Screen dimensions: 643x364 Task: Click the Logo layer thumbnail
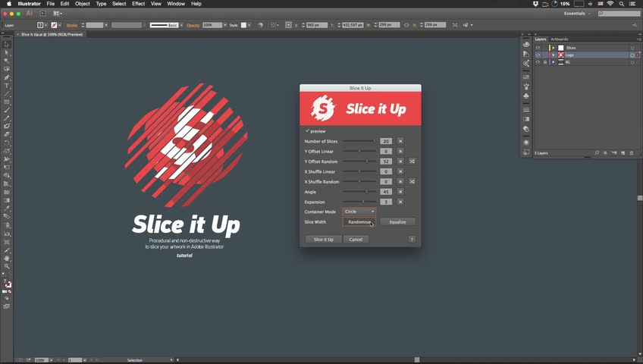[x=560, y=55]
